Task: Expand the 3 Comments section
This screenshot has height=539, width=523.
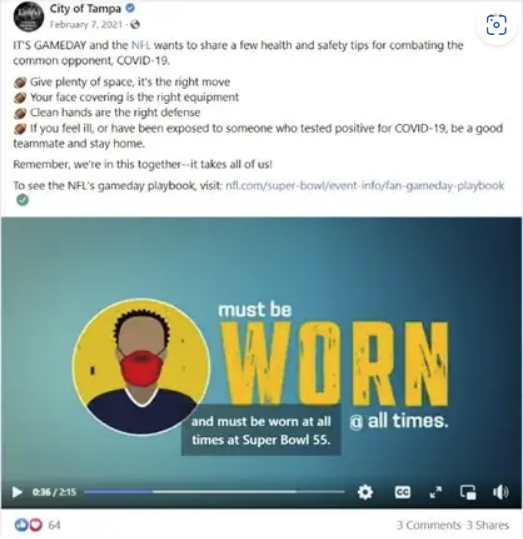Action: click(x=429, y=525)
